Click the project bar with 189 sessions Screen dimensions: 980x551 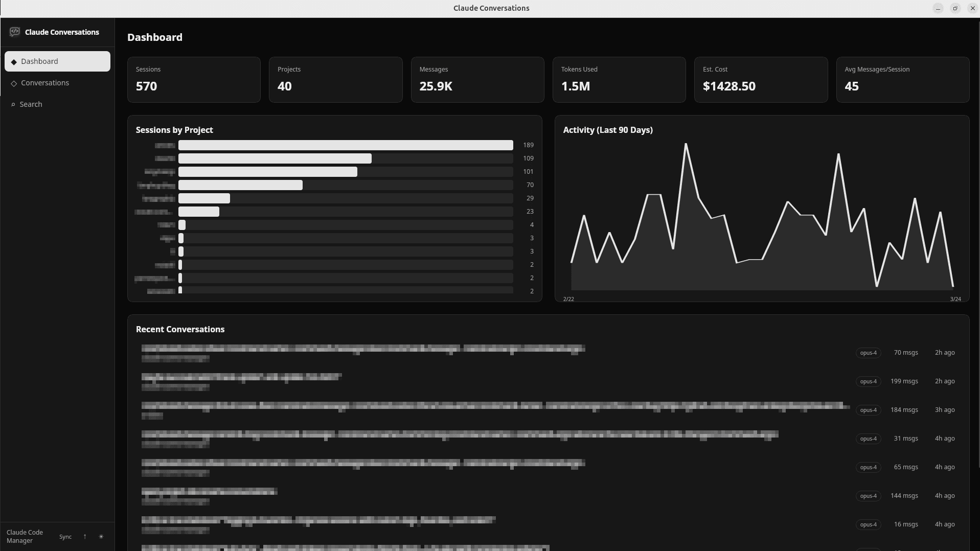pos(345,145)
